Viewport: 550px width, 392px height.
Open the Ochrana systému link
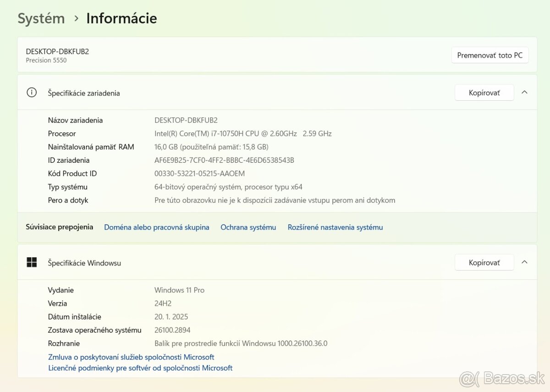pos(248,227)
